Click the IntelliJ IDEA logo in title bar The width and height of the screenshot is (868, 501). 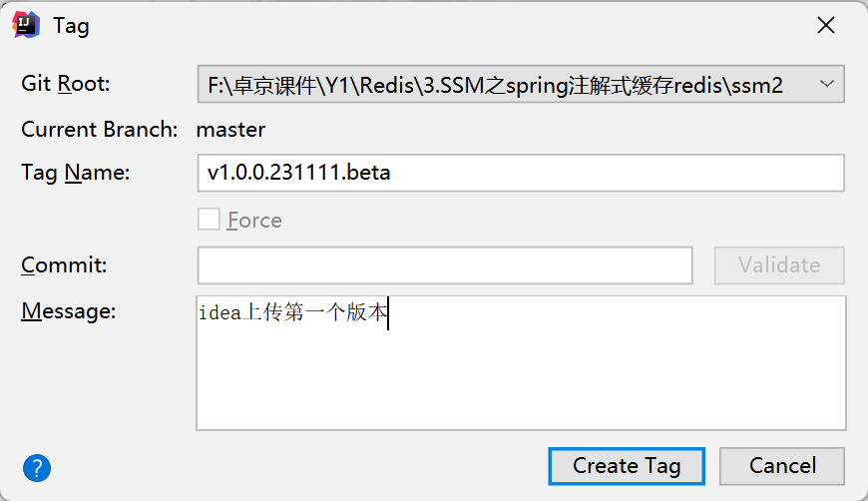click(x=26, y=25)
